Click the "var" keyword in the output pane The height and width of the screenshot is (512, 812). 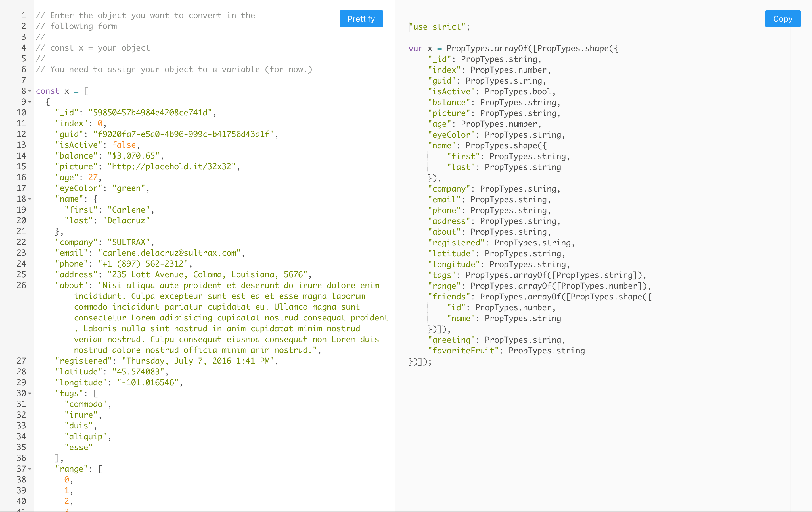(415, 49)
